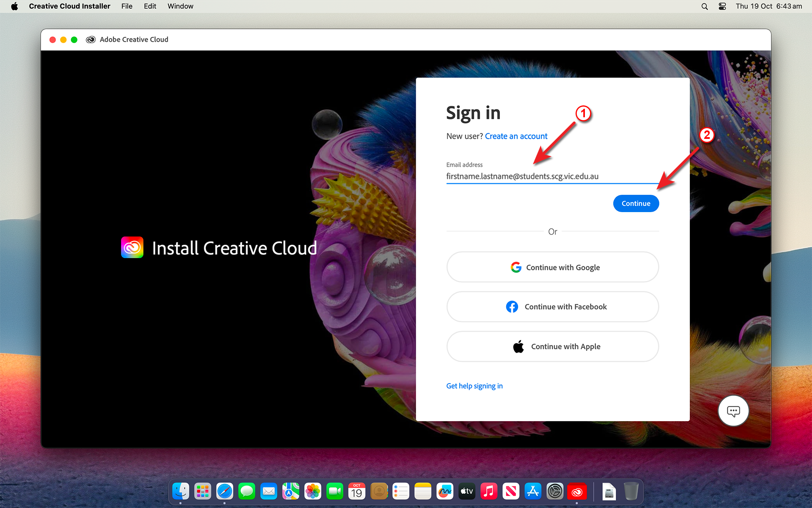Image resolution: width=812 pixels, height=508 pixels.
Task: Open FaceTime in the dock
Action: click(x=335, y=491)
